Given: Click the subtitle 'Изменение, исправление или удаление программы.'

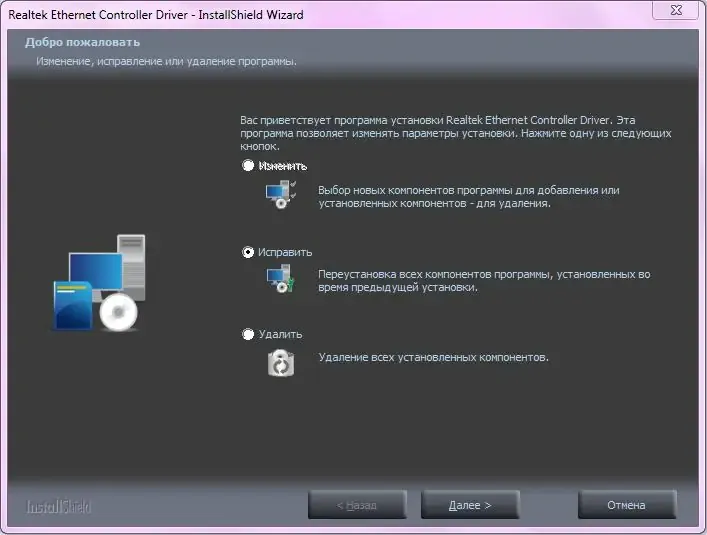Looking at the screenshot, I should coord(166,61).
